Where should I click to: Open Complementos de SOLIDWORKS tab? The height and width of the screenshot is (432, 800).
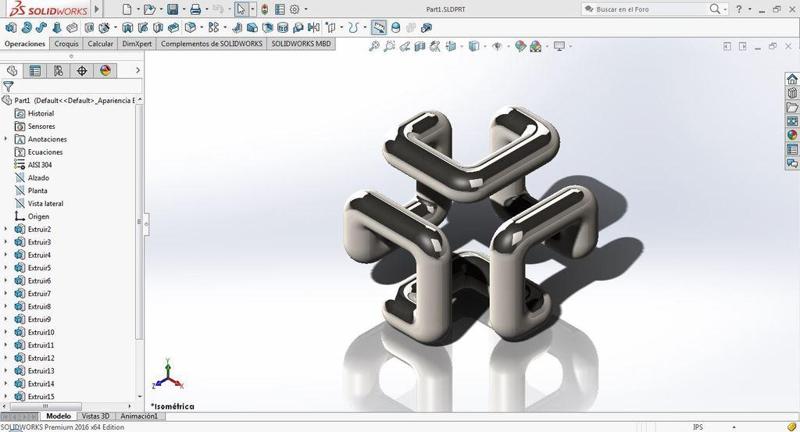211,44
